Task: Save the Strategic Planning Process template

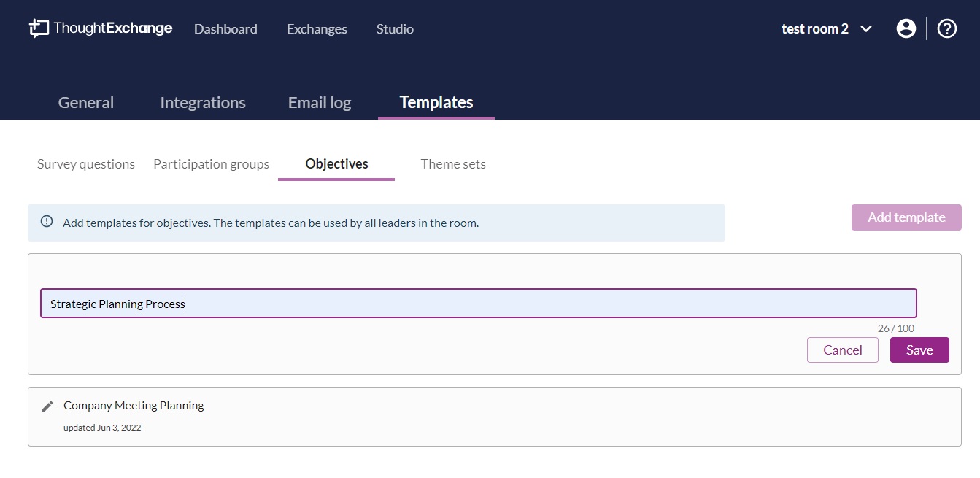Action: click(919, 350)
